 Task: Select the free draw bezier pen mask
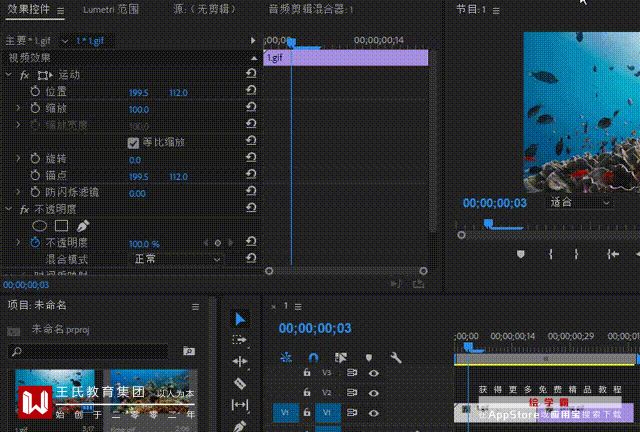tap(83, 225)
